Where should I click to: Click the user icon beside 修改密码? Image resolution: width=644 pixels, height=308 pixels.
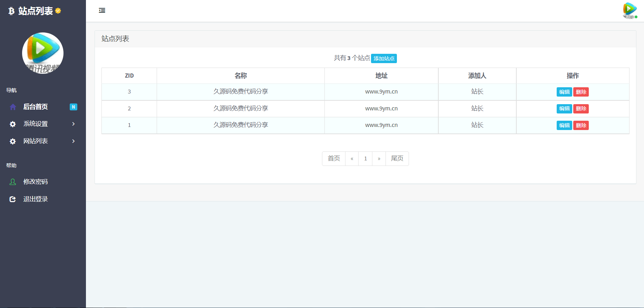pos(13,182)
